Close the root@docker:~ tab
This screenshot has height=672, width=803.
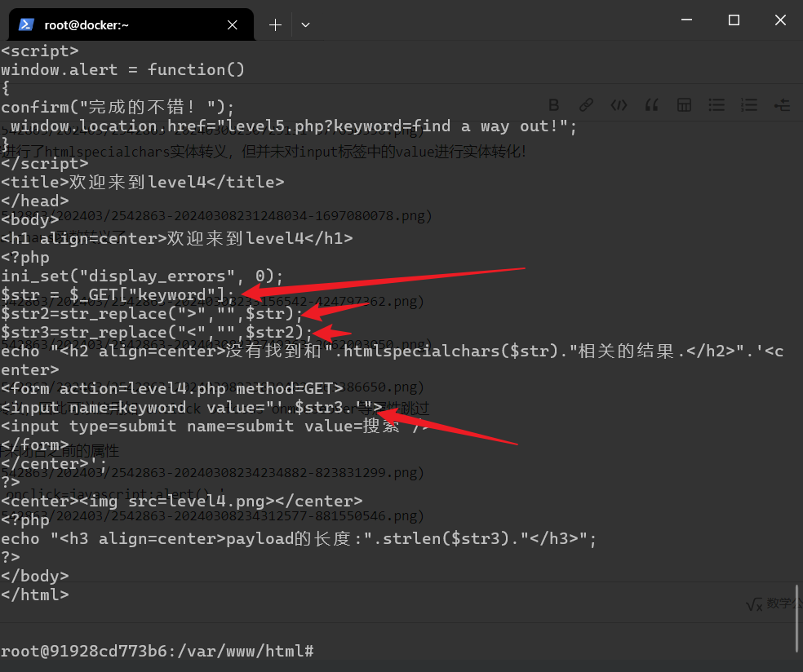[232, 24]
